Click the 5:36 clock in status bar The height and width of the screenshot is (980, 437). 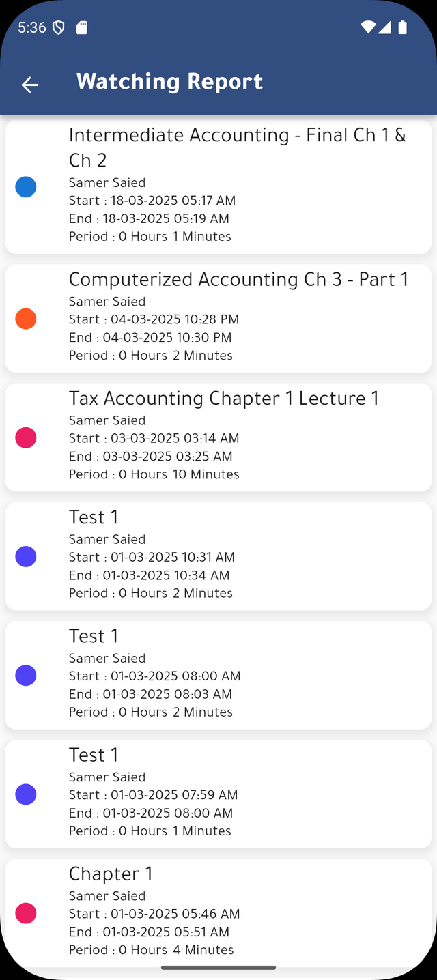pyautogui.click(x=31, y=28)
